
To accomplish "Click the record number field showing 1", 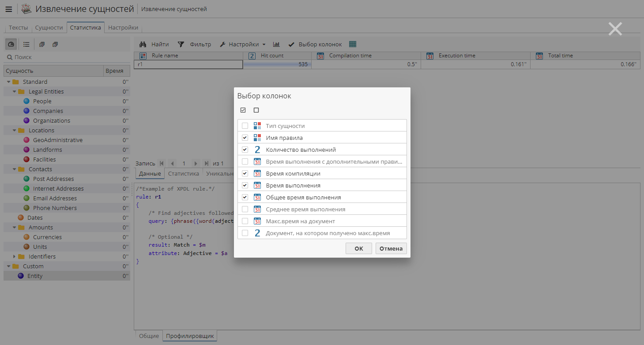I will coord(184,163).
